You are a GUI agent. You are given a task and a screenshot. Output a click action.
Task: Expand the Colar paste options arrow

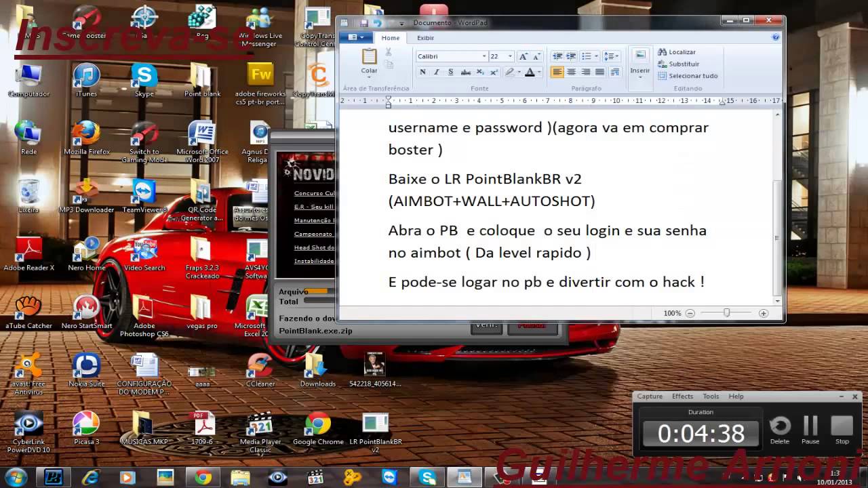point(369,77)
